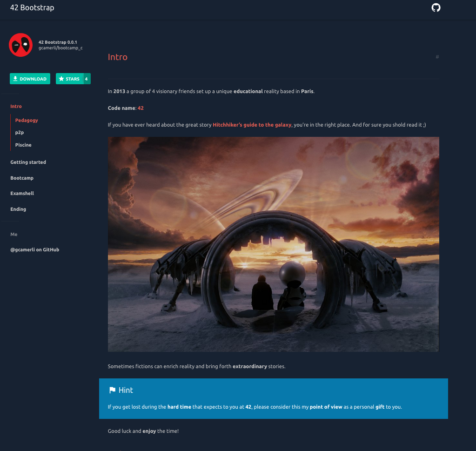Viewport: 476px width, 451px height.
Task: Click the anchor hash beside Intro heading
Action: point(437,57)
